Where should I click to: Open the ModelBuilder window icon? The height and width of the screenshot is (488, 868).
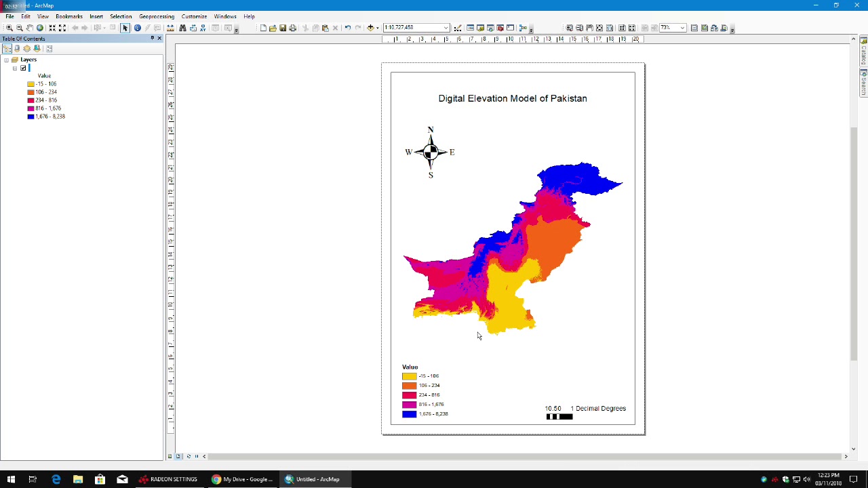[x=523, y=28]
